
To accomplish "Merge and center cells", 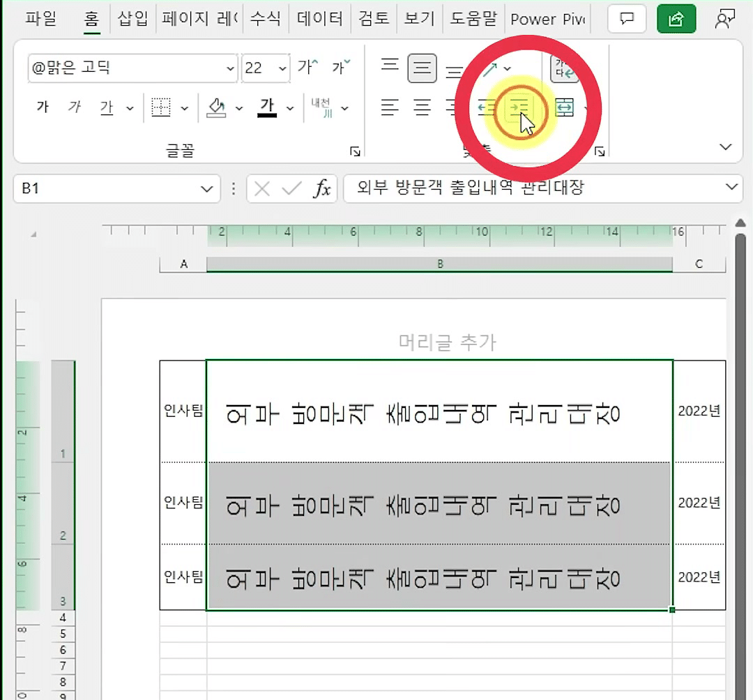I will [x=564, y=107].
